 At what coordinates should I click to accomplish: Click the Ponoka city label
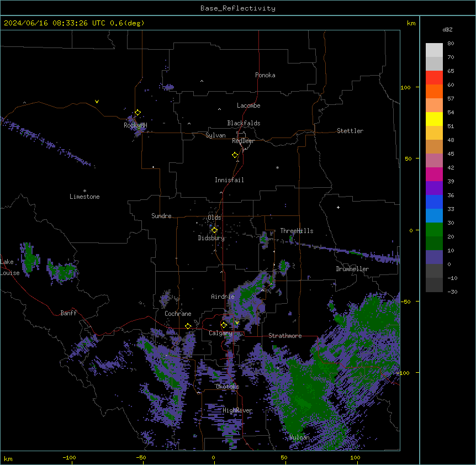pyautogui.click(x=265, y=75)
